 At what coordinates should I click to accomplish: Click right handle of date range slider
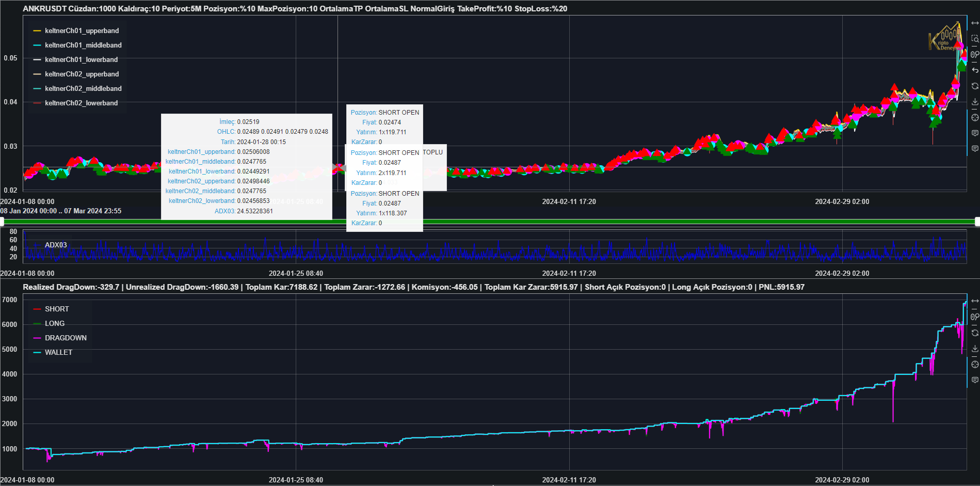[977, 222]
